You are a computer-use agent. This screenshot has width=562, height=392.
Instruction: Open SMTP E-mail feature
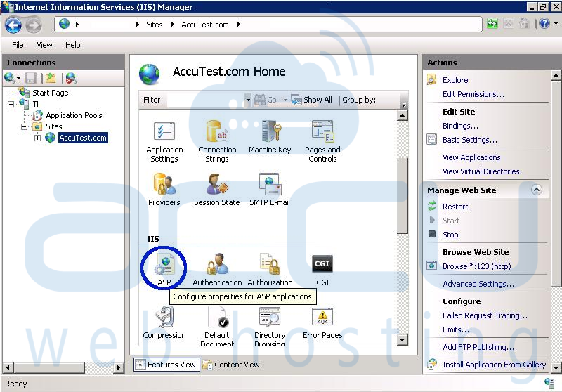pyautogui.click(x=270, y=190)
